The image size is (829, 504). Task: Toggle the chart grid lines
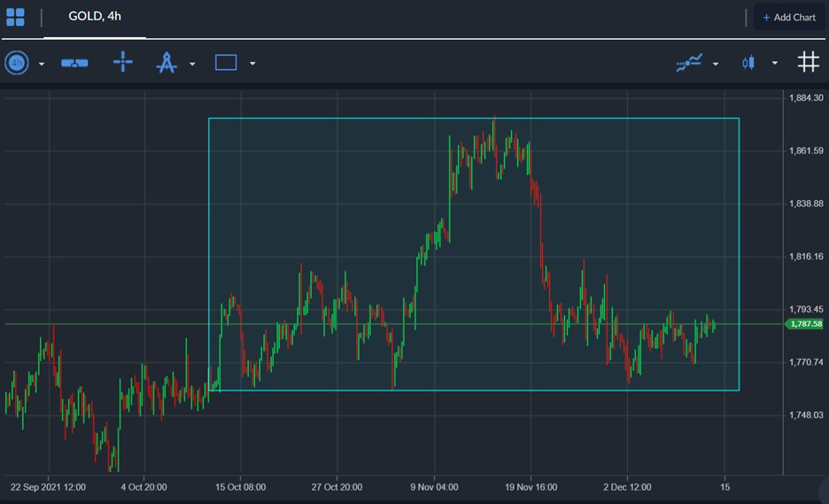(808, 62)
